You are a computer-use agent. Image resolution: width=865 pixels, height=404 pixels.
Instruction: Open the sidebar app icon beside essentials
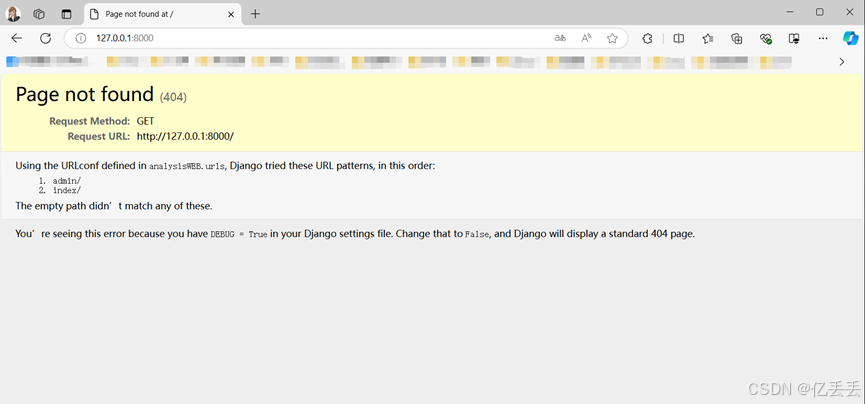click(794, 38)
